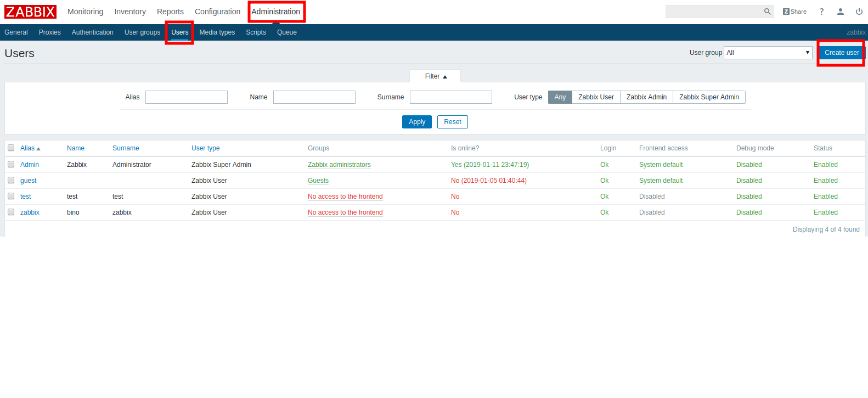Open the zabbix user alias link

30,212
